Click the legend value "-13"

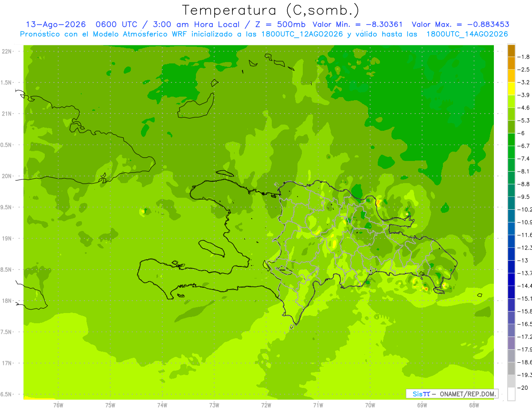point(524,261)
